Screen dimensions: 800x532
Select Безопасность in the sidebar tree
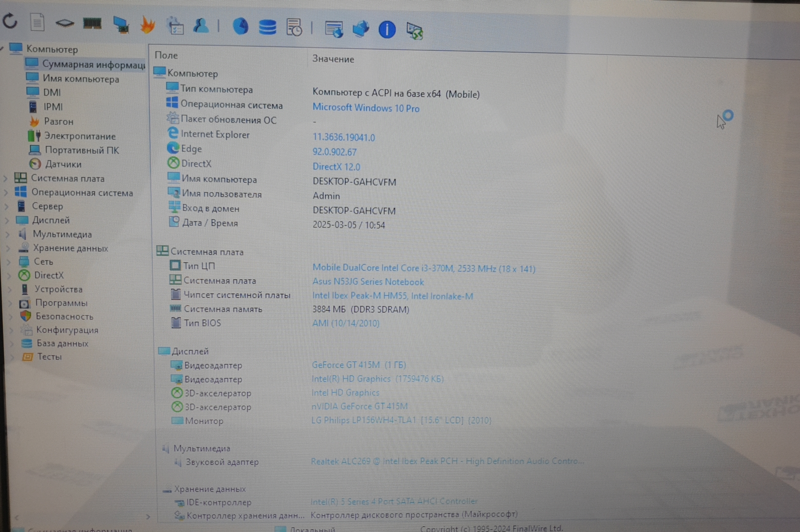pyautogui.click(x=64, y=316)
